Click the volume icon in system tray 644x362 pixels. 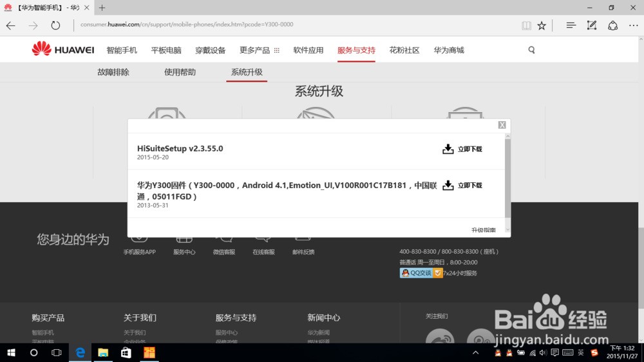point(543,352)
